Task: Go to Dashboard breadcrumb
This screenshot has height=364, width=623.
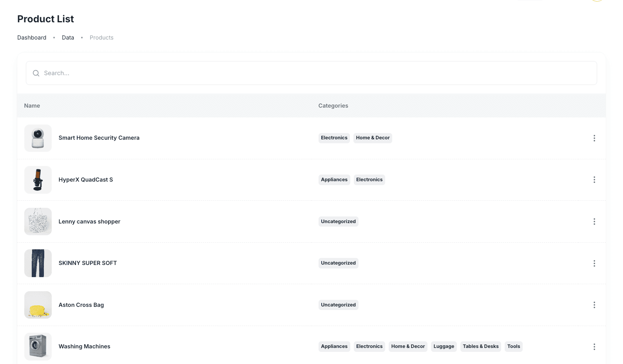Action: point(32,38)
